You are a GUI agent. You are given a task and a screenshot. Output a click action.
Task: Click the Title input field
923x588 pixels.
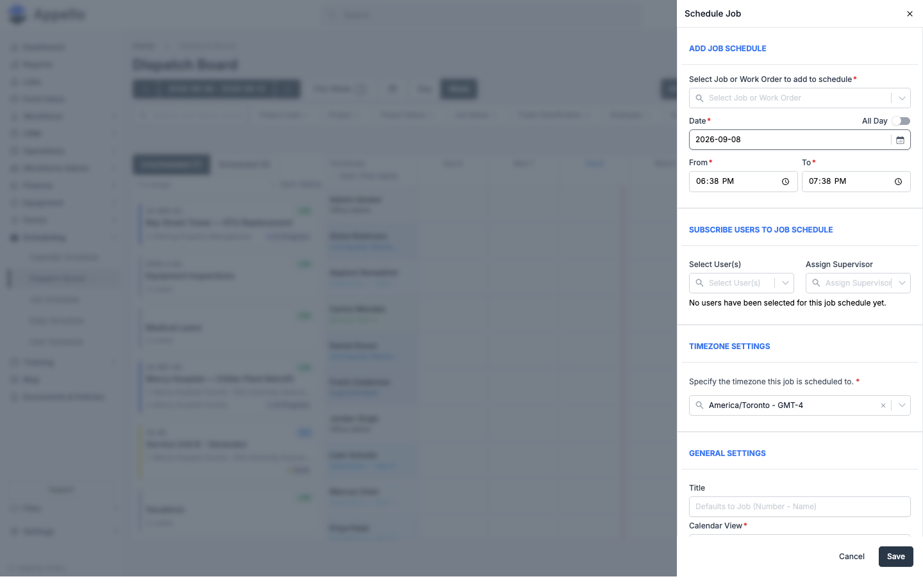click(x=800, y=507)
